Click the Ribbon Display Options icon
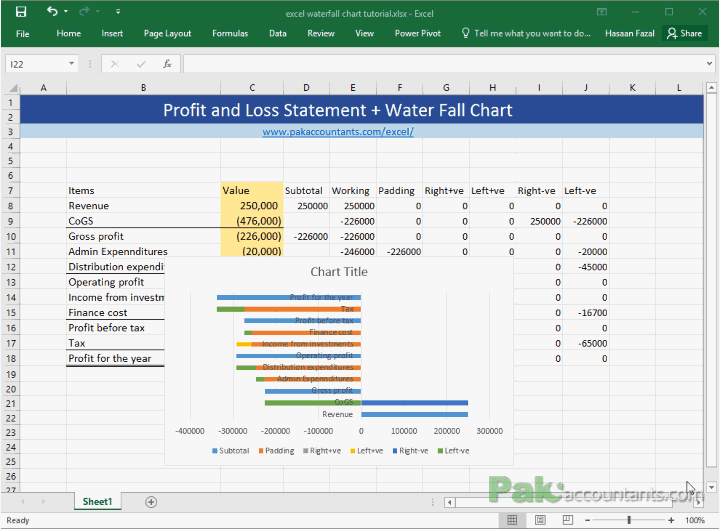 click(x=602, y=12)
